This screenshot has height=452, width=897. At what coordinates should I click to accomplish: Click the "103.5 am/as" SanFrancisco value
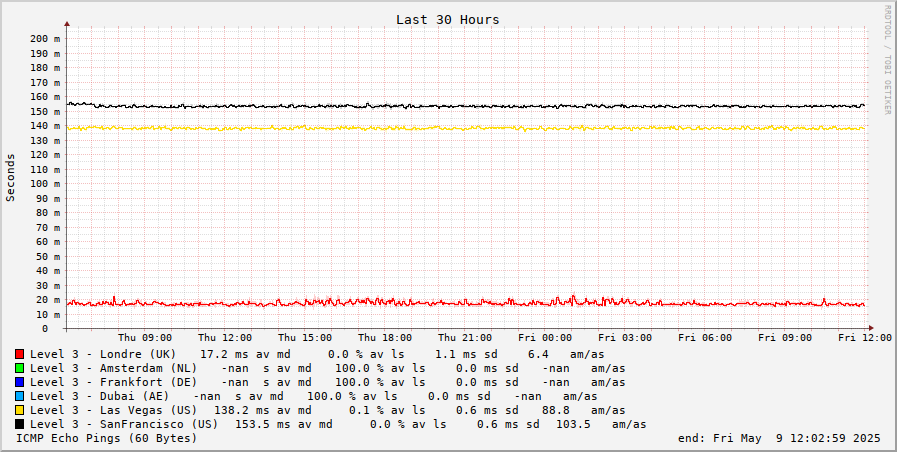coord(601,424)
